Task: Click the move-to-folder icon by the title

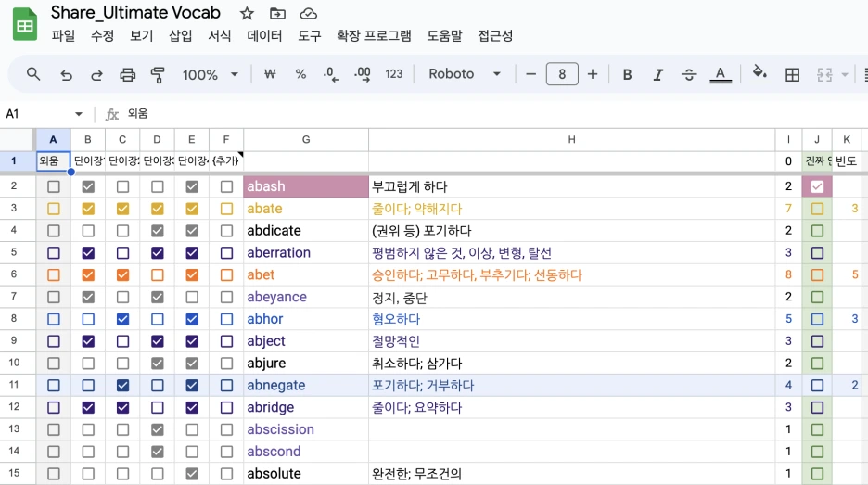Action: click(x=277, y=13)
